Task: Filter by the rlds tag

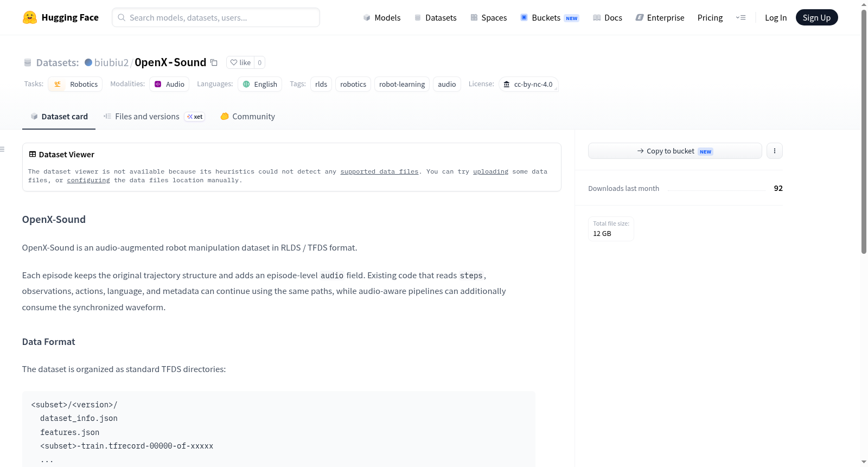Action: (321, 84)
